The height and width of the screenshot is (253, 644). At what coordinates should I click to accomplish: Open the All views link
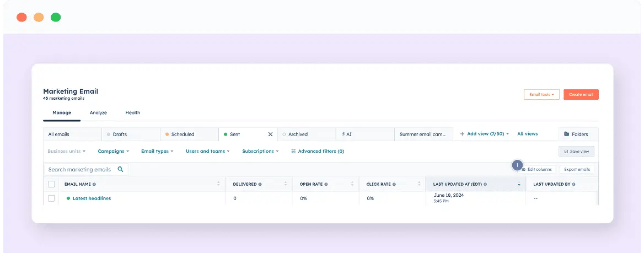pyautogui.click(x=527, y=134)
